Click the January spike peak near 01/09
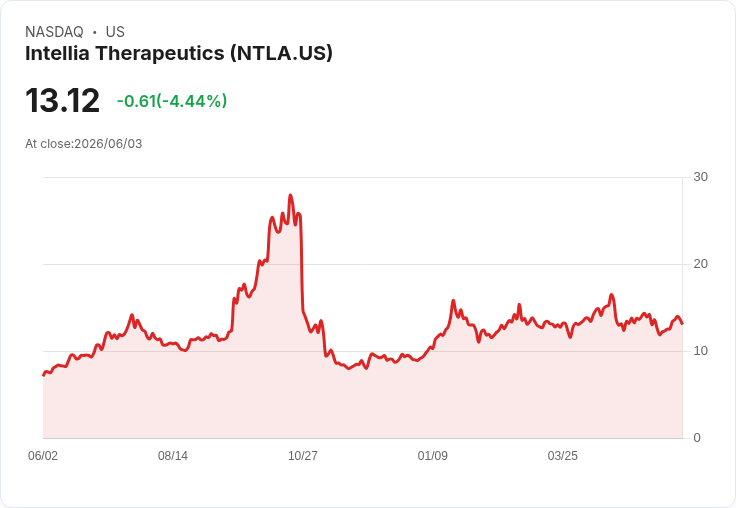Image resolution: width=736 pixels, height=508 pixels. coord(453,300)
